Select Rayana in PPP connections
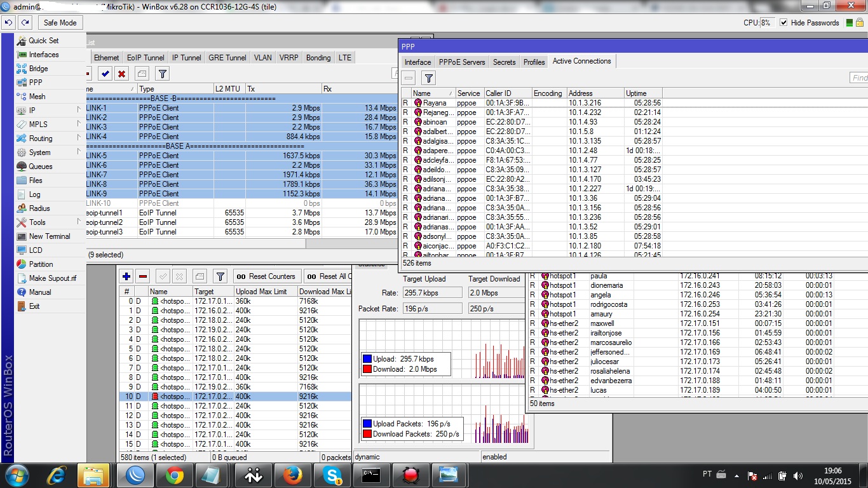 click(x=532, y=103)
